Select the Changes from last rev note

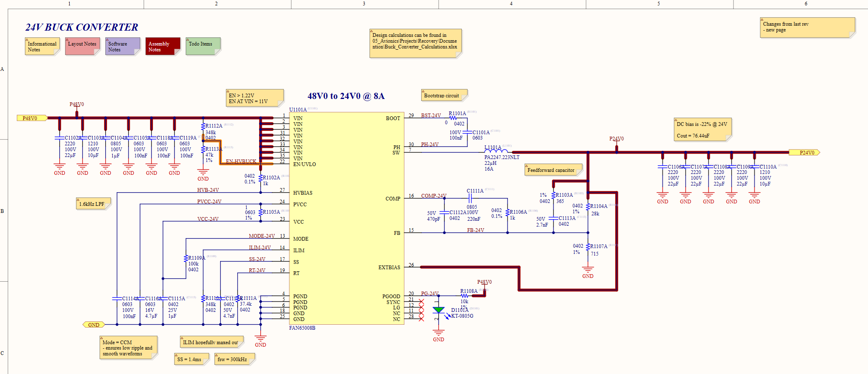[x=807, y=27]
